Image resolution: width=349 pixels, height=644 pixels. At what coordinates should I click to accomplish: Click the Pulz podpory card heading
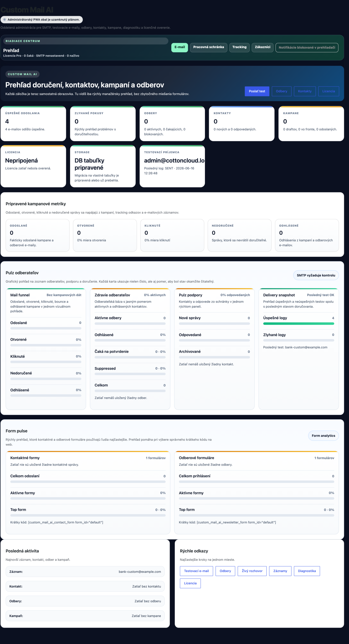(x=191, y=295)
